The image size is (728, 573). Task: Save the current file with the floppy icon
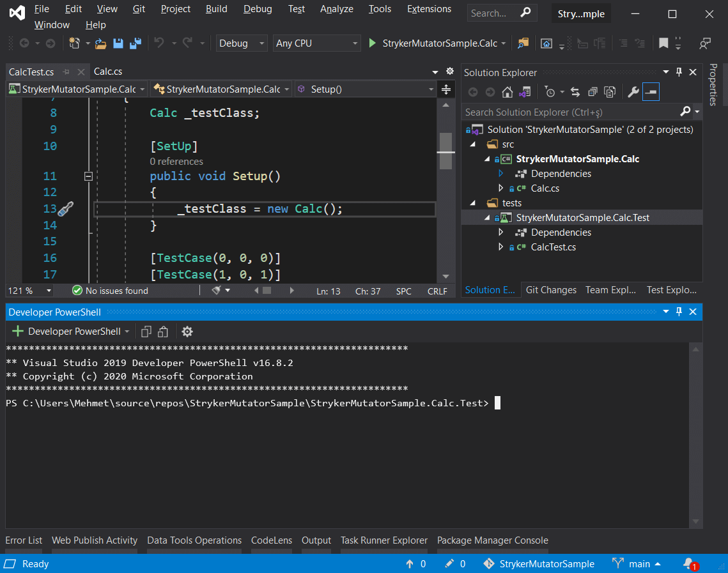pos(118,43)
